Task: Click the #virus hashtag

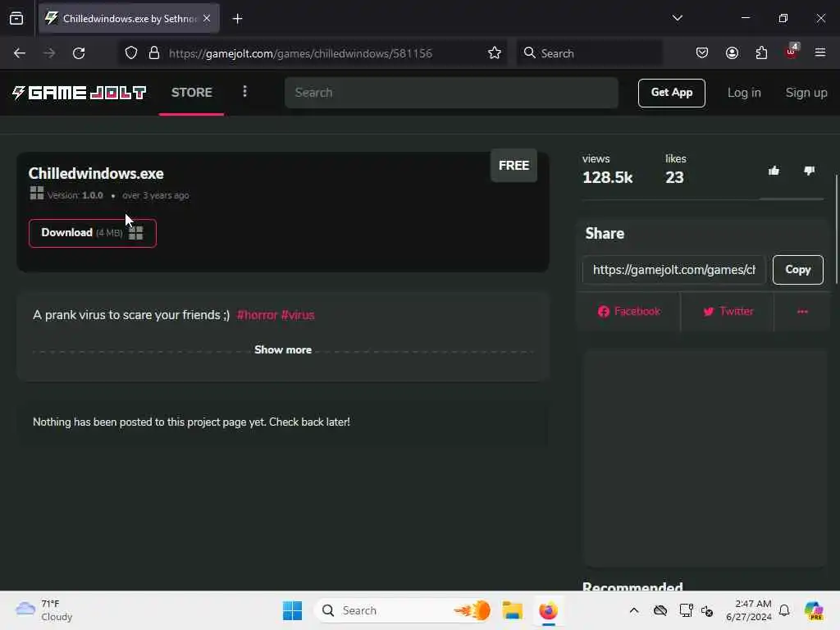Action: tap(298, 315)
